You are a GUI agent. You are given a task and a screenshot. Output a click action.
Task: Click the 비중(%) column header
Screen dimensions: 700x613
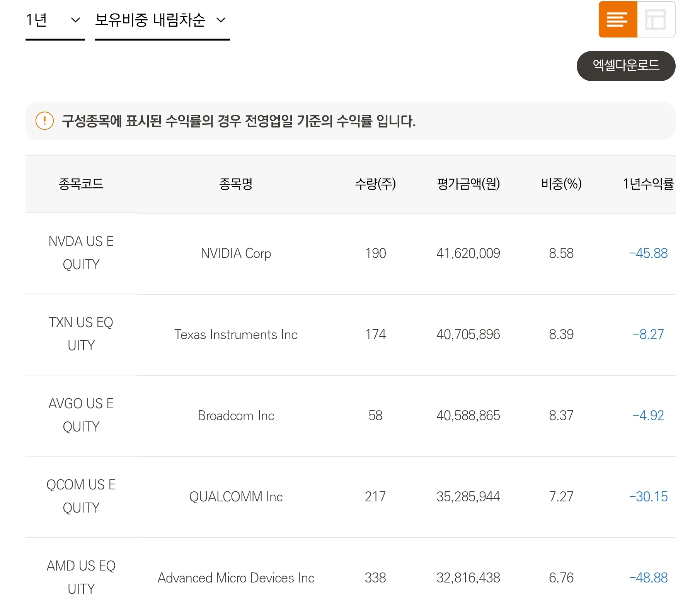pos(561,184)
